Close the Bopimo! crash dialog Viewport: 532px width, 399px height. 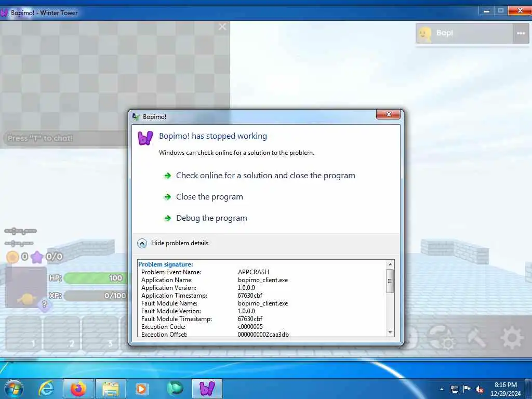[388, 115]
